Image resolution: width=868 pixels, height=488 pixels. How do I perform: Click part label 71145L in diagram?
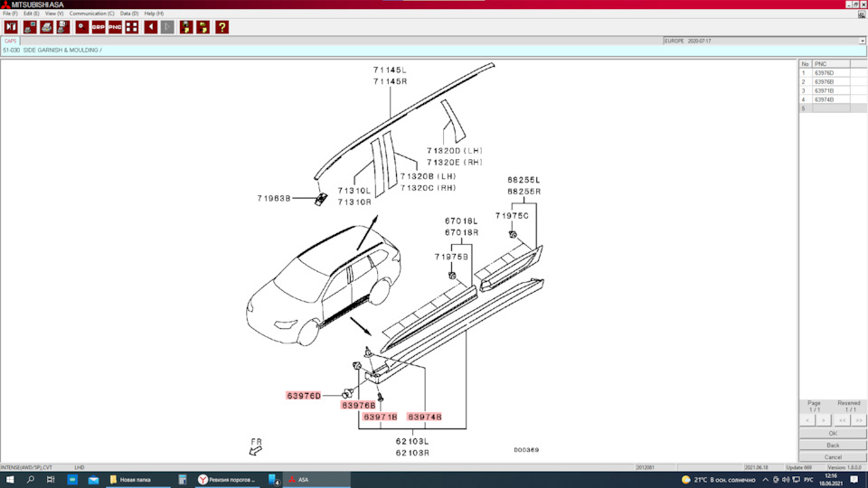point(390,70)
